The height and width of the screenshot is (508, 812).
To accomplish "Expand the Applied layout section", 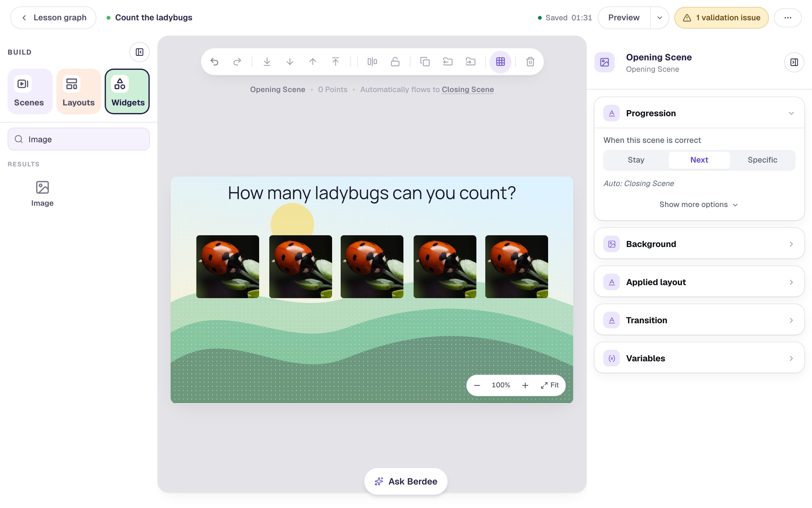I will click(699, 282).
